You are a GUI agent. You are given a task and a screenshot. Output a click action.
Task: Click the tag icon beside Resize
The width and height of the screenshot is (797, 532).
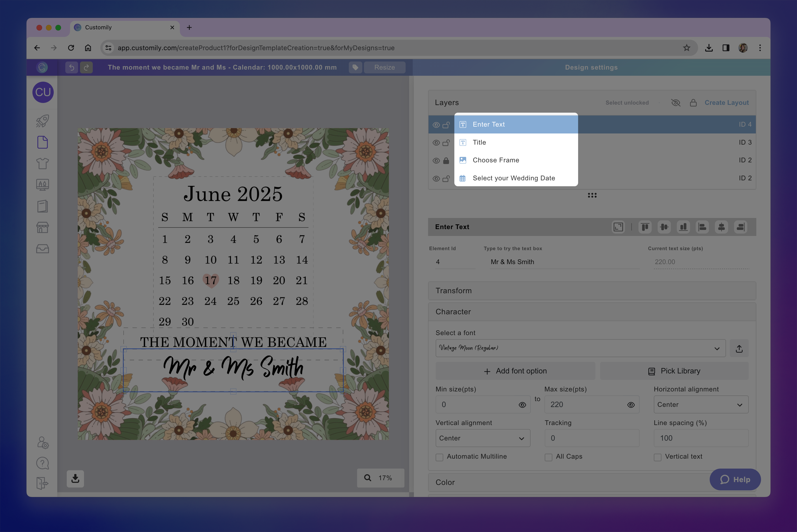(355, 67)
